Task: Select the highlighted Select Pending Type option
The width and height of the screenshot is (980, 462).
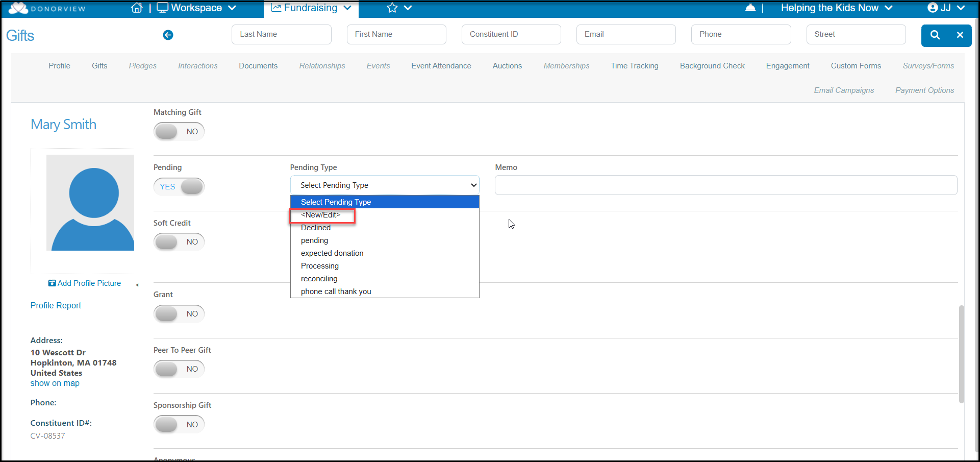Action: [x=385, y=202]
